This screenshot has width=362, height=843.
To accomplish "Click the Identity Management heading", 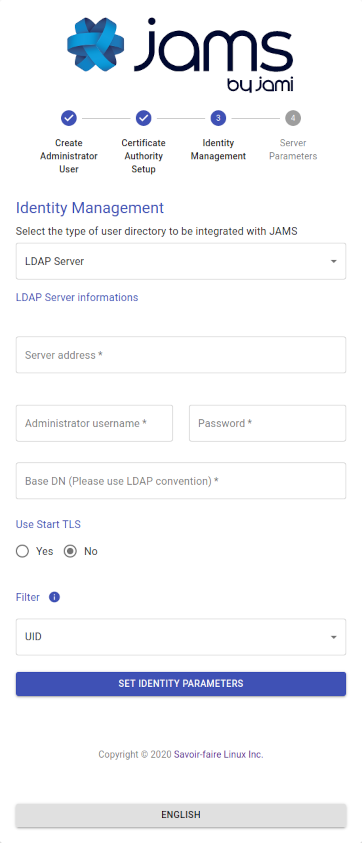I will [x=90, y=208].
